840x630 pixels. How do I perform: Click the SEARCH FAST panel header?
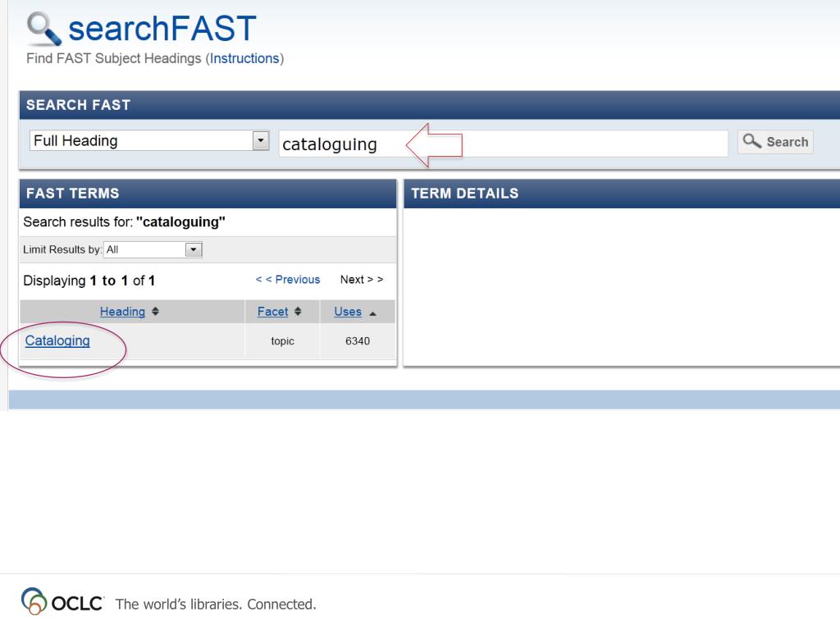[x=430, y=105]
